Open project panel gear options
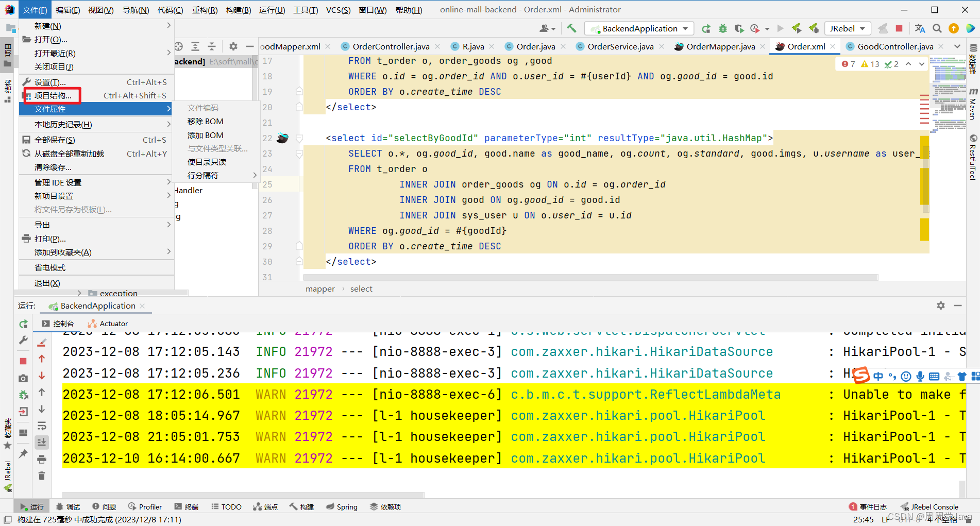Viewport: 980px width, 526px height. (x=233, y=46)
